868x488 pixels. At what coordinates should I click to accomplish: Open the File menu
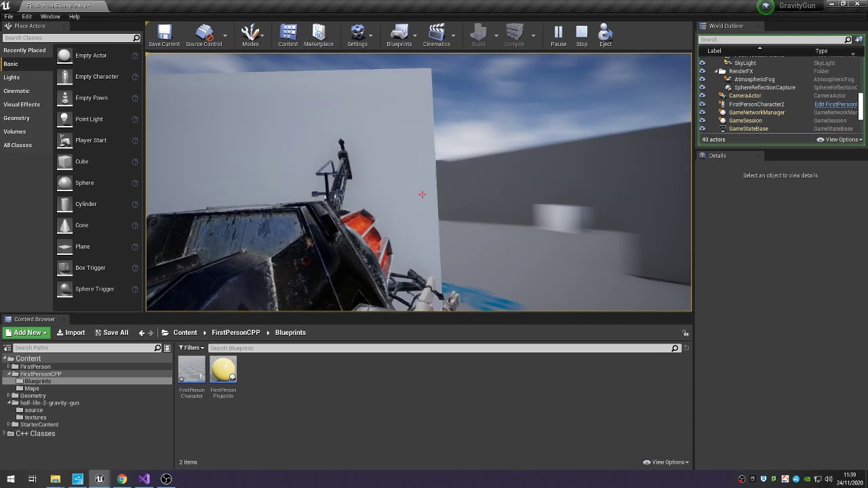tap(9, 16)
